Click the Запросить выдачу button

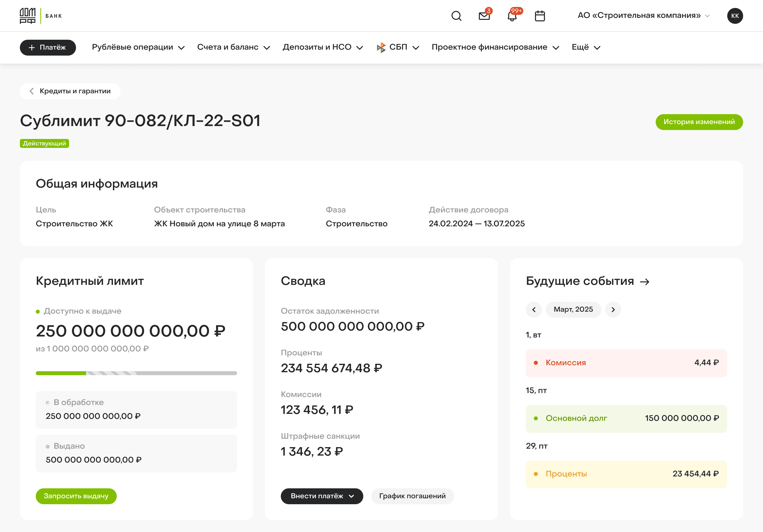pos(76,496)
